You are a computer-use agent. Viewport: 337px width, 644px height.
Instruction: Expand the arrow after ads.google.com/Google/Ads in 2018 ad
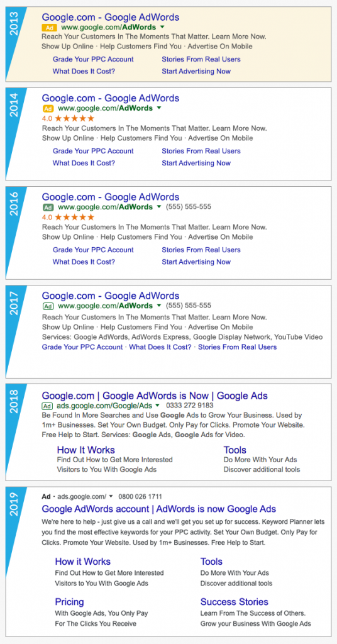pyautogui.click(x=157, y=406)
